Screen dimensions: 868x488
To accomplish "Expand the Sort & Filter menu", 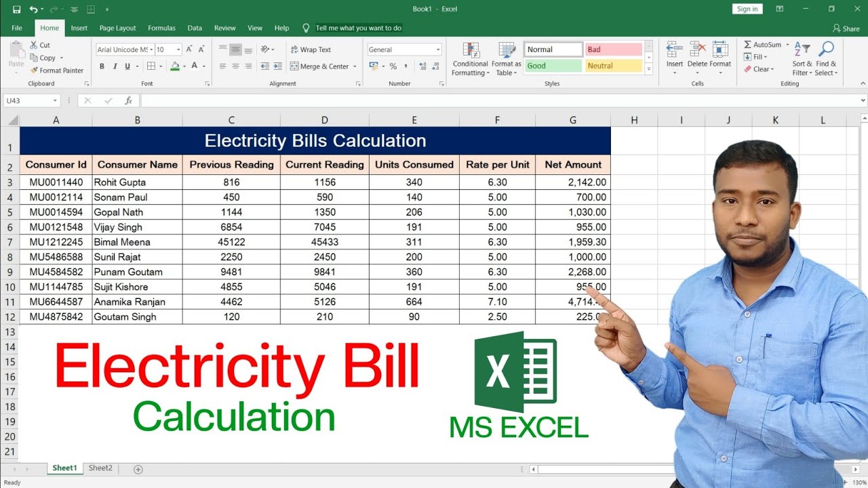I will click(802, 59).
